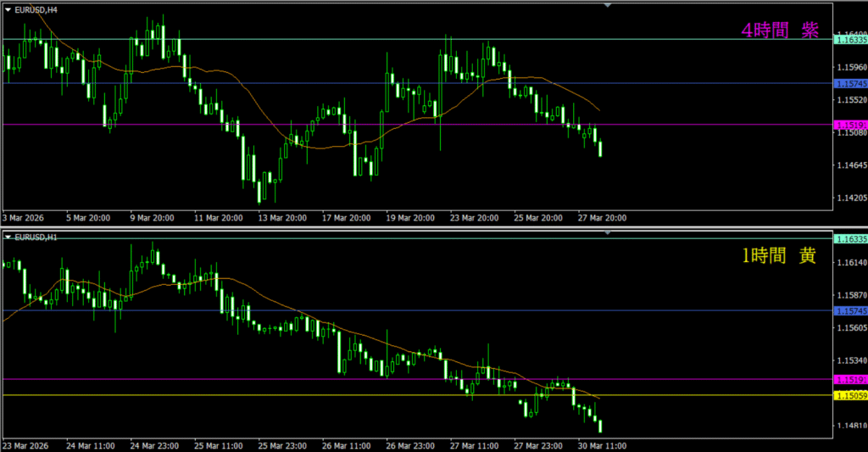This screenshot has height=452, width=868.
Task: Click green 1.16335 price tag on H1 chart
Action: click(850, 240)
